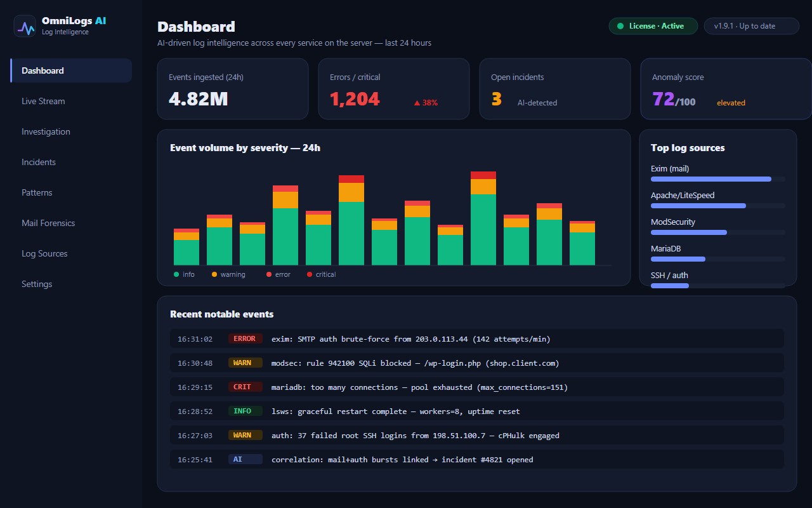Click the Exim (mail) progress bar
The width and height of the screenshot is (812, 508).
pyautogui.click(x=717, y=179)
